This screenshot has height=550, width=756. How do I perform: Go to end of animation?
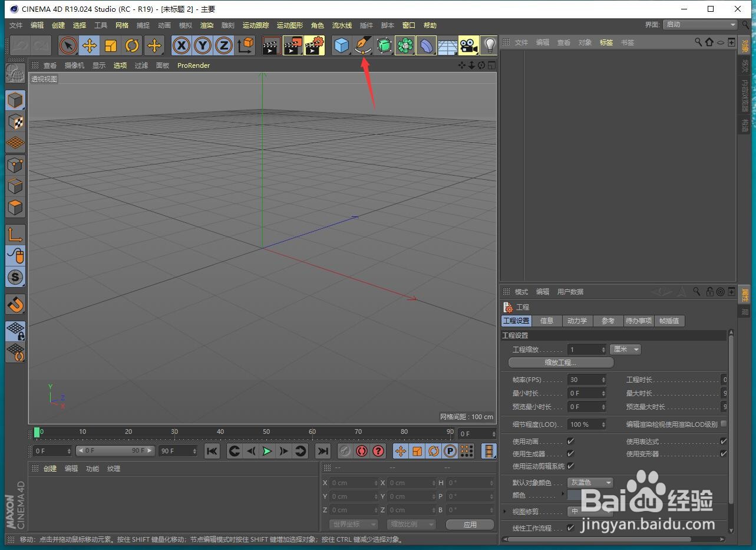tap(323, 451)
